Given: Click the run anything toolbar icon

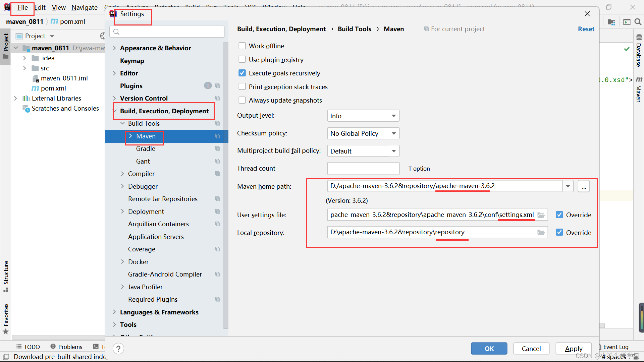Looking at the screenshot, I should click(x=627, y=22).
